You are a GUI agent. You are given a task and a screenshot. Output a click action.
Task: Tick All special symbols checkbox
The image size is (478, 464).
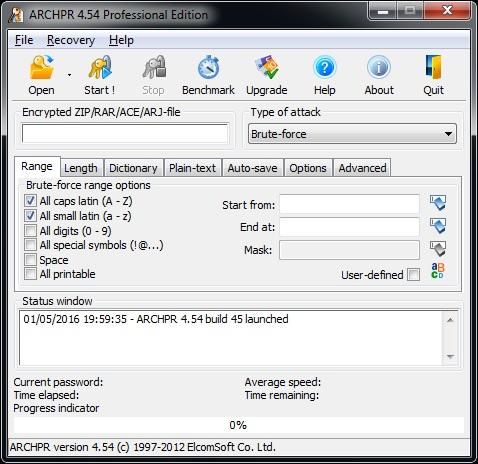click(x=30, y=245)
